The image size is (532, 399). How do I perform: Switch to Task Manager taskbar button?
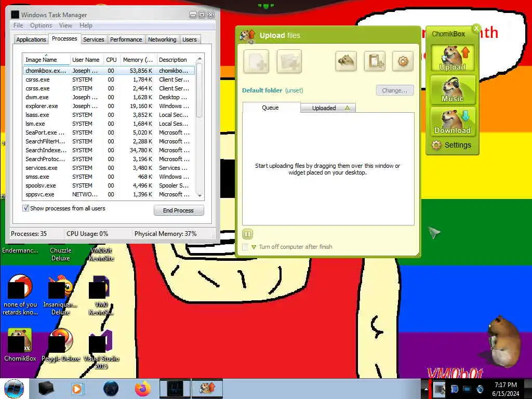[x=175, y=389]
